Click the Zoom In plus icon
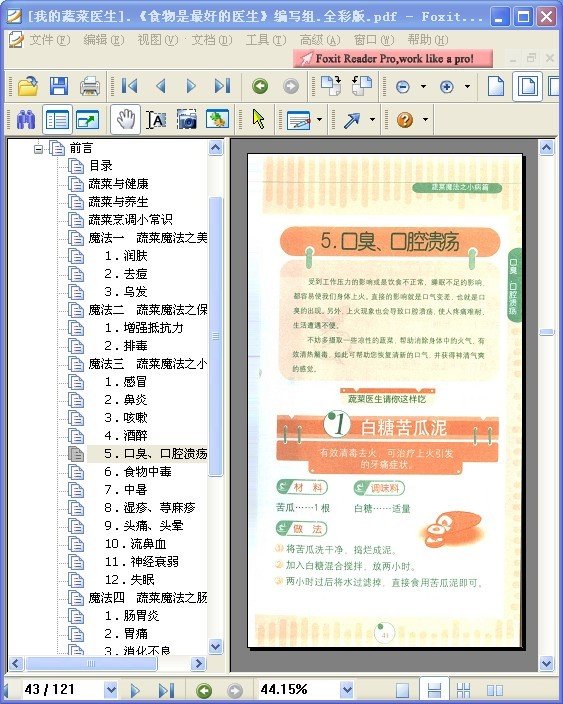This screenshot has height=704, width=563. point(447,86)
